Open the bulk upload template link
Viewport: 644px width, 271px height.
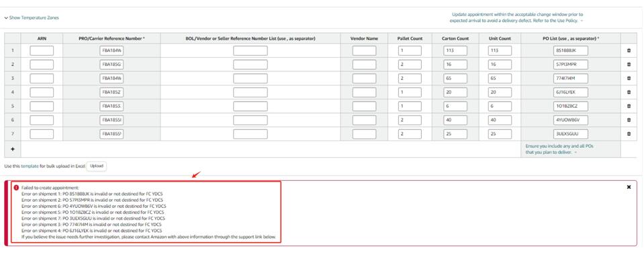(x=30, y=165)
